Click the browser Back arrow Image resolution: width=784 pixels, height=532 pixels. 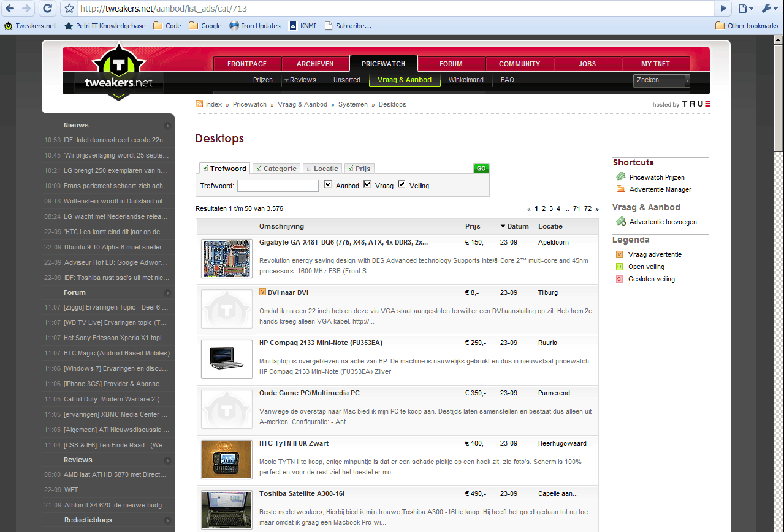10,8
